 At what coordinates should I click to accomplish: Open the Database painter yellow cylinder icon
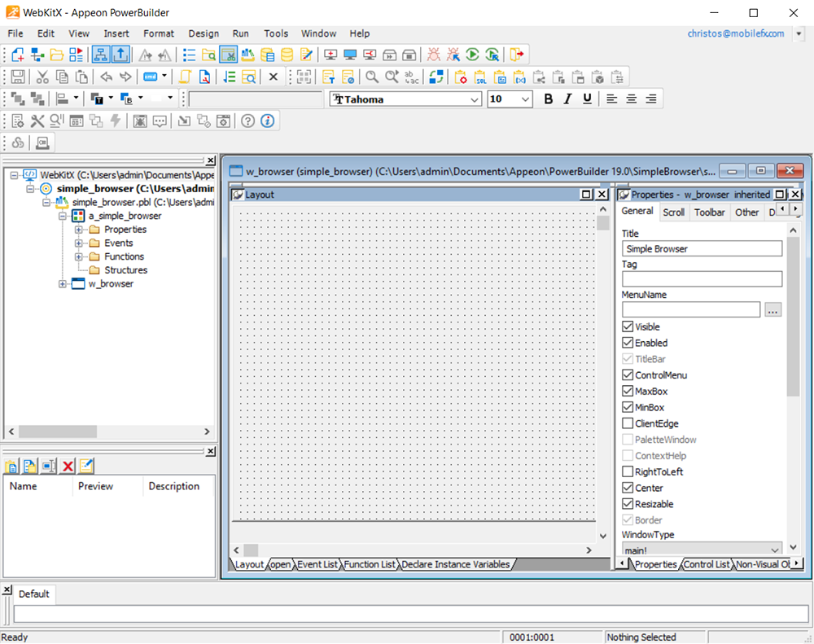point(287,55)
